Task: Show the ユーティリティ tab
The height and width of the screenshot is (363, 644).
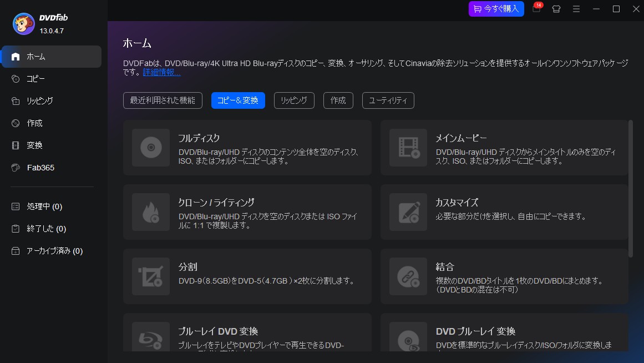Action: click(x=388, y=100)
